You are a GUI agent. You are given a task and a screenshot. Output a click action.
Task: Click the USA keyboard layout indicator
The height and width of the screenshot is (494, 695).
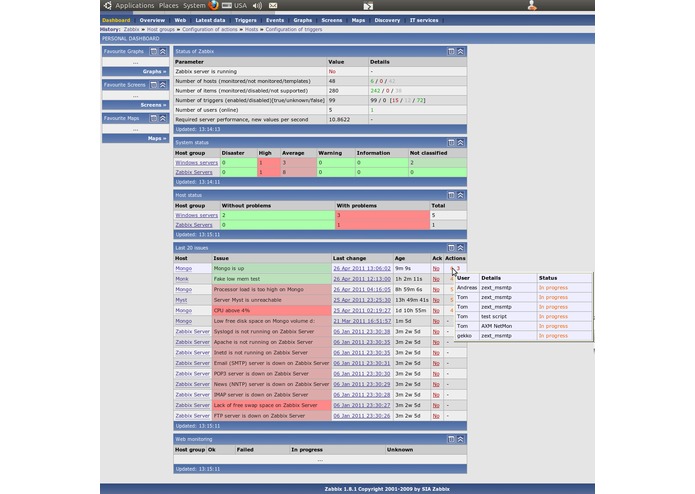click(x=234, y=6)
